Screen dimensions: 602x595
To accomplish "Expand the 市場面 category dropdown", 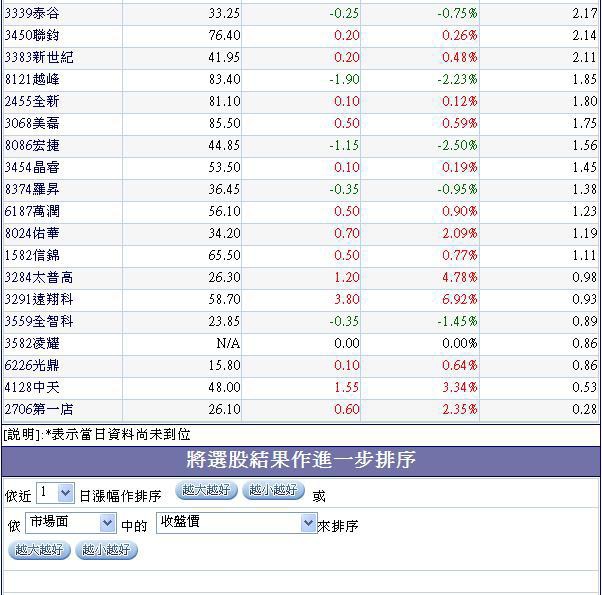I will click(71, 523).
